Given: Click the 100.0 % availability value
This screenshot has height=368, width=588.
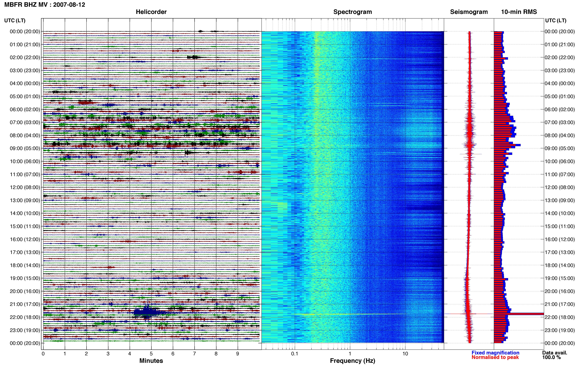Looking at the screenshot, I should 552,357.
